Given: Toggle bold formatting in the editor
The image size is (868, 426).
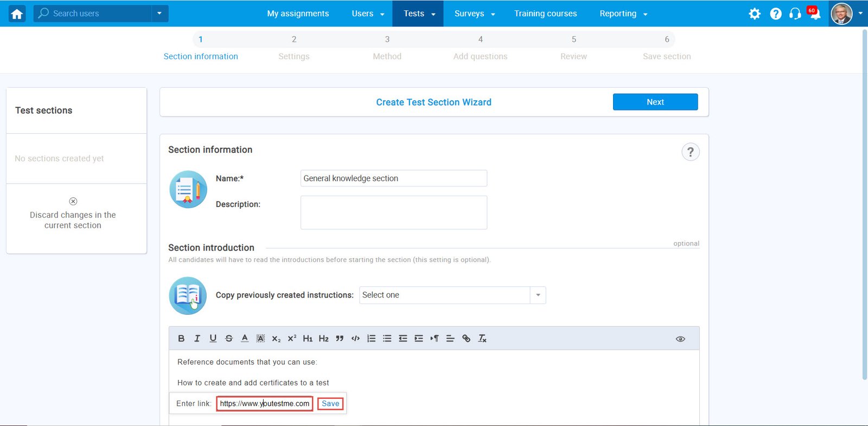Looking at the screenshot, I should point(181,338).
